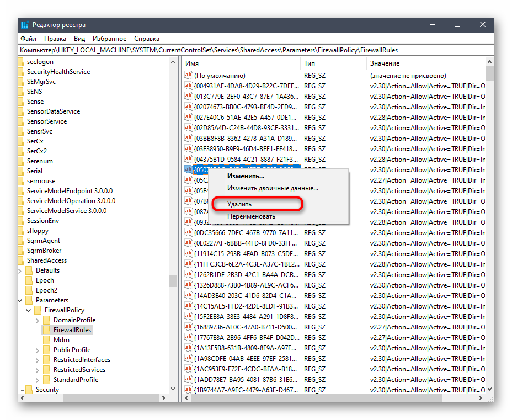Collapse the FirewallPolicy tree node
Viewport: 512px width, 420px height.
(29, 310)
